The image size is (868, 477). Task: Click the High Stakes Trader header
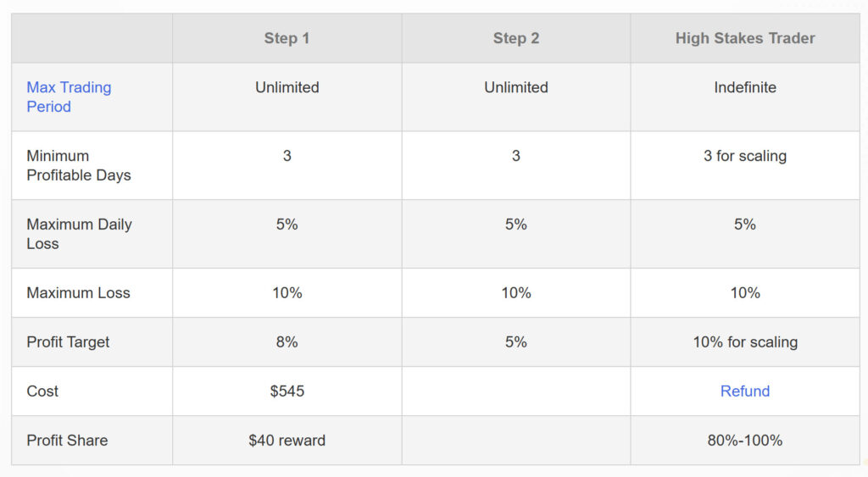(744, 38)
